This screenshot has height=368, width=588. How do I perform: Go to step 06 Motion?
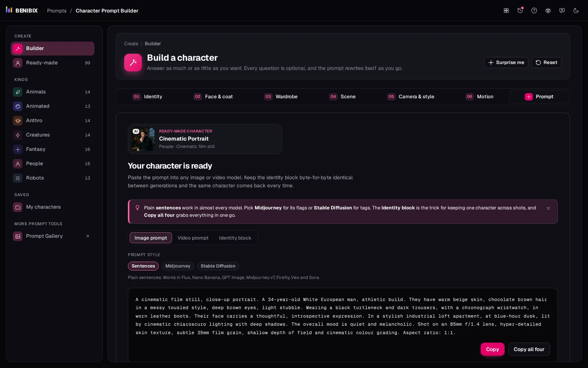coord(479,97)
